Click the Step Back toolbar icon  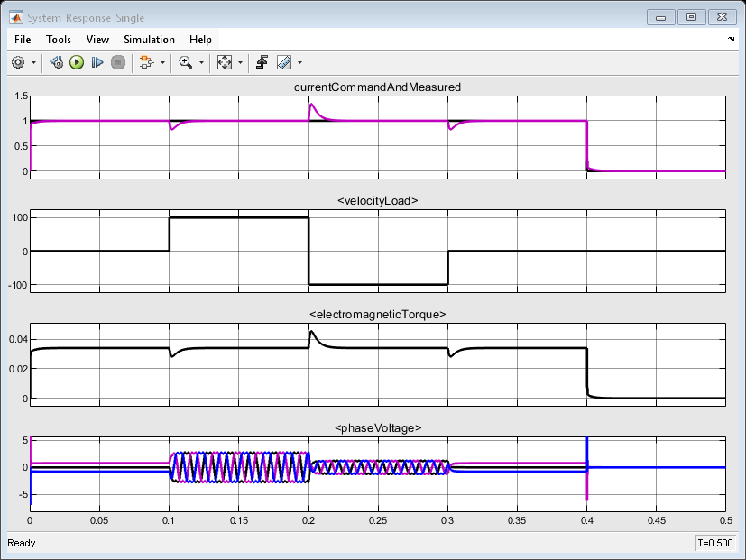57,62
